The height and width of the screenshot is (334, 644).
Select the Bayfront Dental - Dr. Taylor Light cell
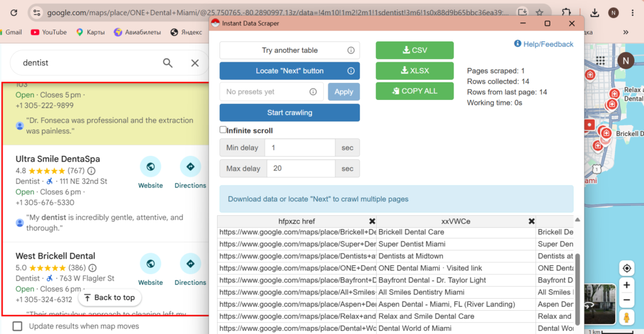click(456, 280)
